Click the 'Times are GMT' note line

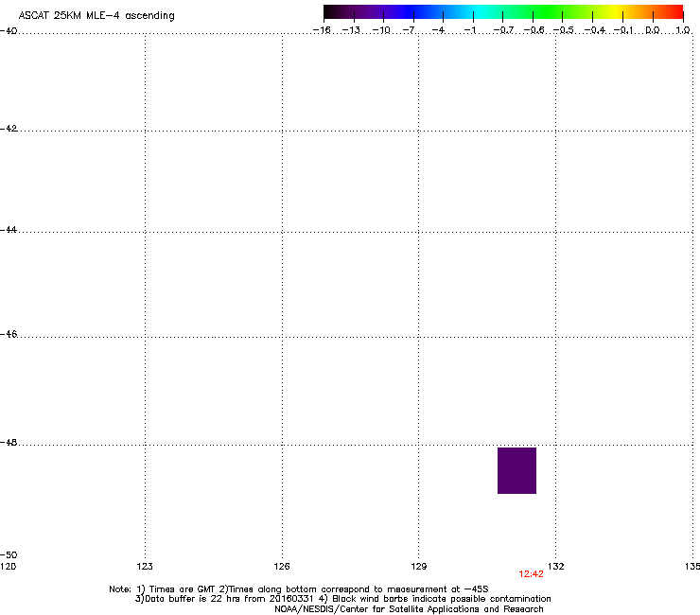(299, 589)
